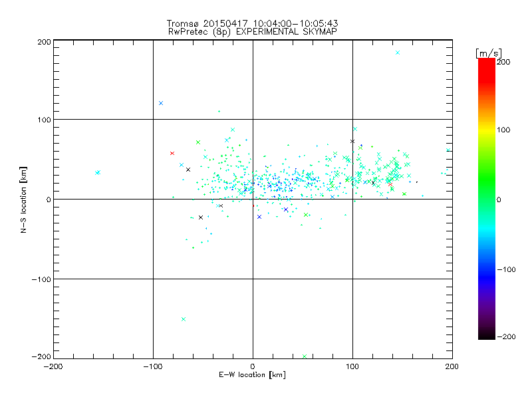This screenshot has width=532, height=399.
Task: Click the E-W axis tick label "100"
Action: point(352,366)
